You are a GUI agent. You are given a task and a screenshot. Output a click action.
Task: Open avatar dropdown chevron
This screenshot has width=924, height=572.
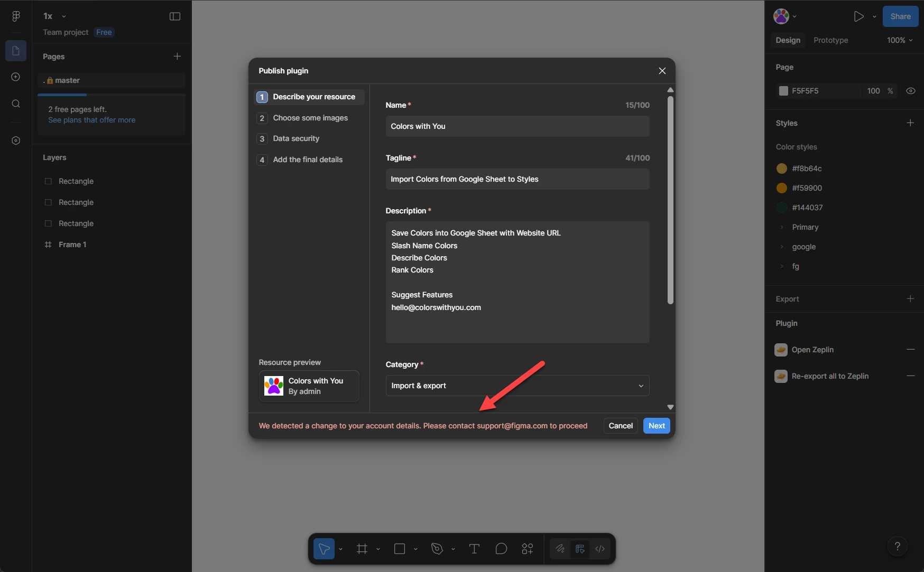(x=794, y=16)
